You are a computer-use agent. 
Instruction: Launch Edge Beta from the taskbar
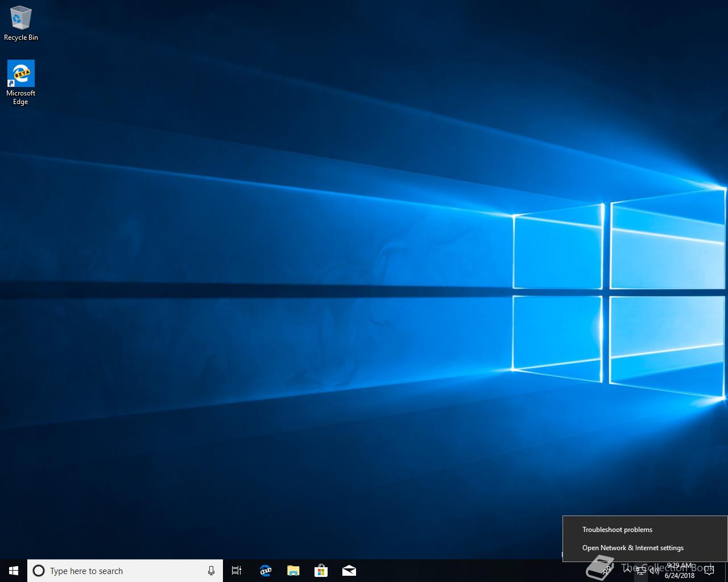pyautogui.click(x=265, y=571)
